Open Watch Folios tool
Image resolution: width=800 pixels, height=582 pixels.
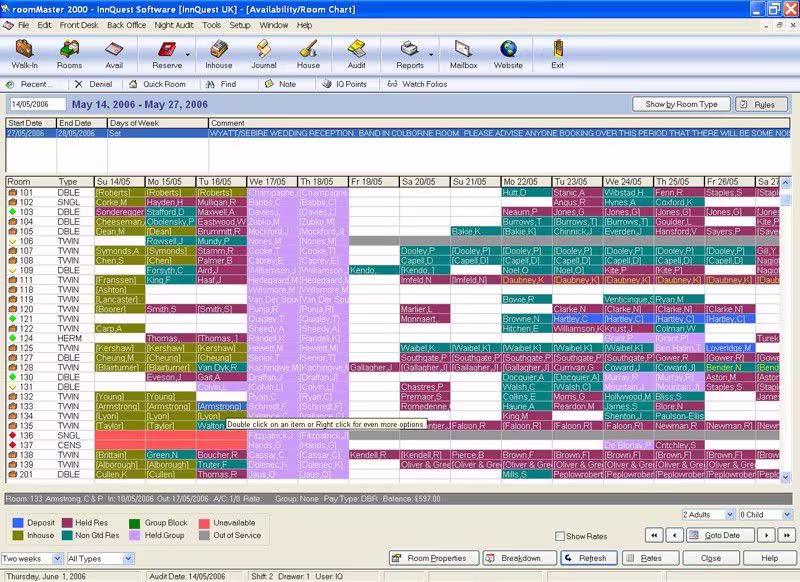pos(417,84)
